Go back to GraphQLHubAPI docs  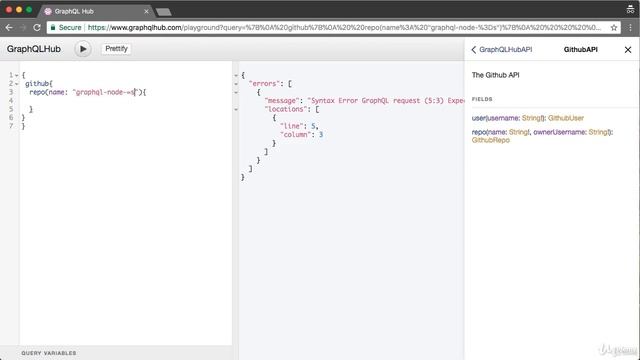click(x=502, y=49)
